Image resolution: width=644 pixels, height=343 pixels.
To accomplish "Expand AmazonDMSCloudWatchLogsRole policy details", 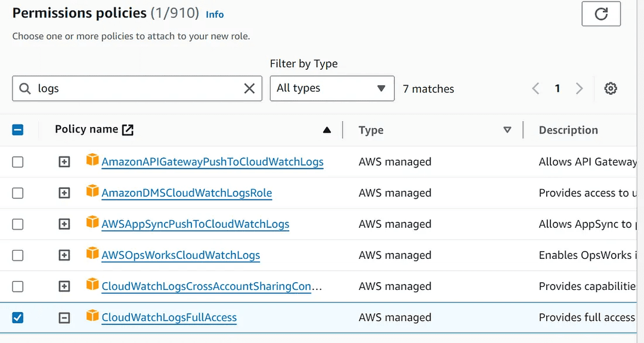I will pos(64,193).
